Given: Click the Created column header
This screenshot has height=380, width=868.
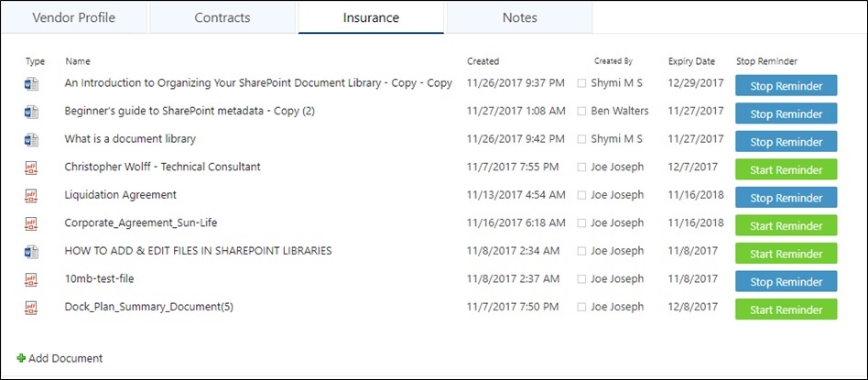Looking at the screenshot, I should 483,61.
